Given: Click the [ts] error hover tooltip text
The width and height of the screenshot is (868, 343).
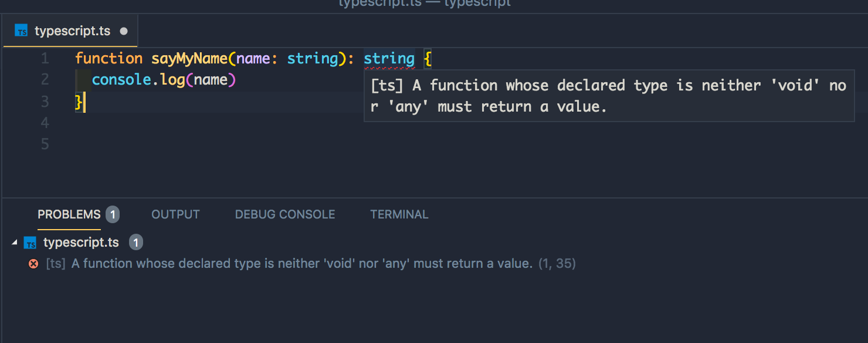Looking at the screenshot, I should pyautogui.click(x=609, y=96).
